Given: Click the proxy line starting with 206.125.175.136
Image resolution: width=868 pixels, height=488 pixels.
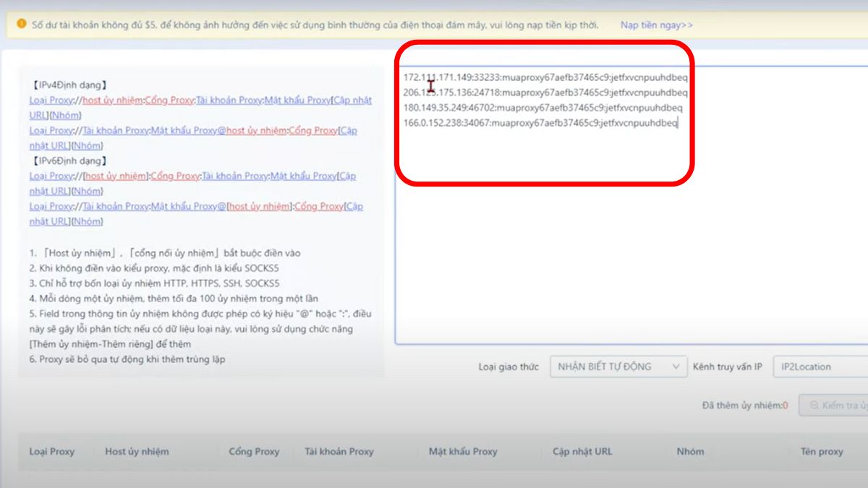Looking at the screenshot, I should click(545, 93).
